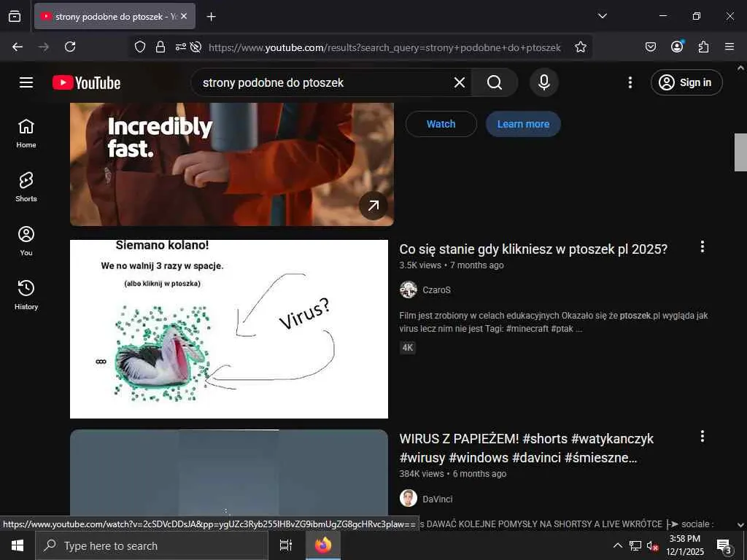Open tracking protection shield icon

pyautogui.click(x=139, y=47)
